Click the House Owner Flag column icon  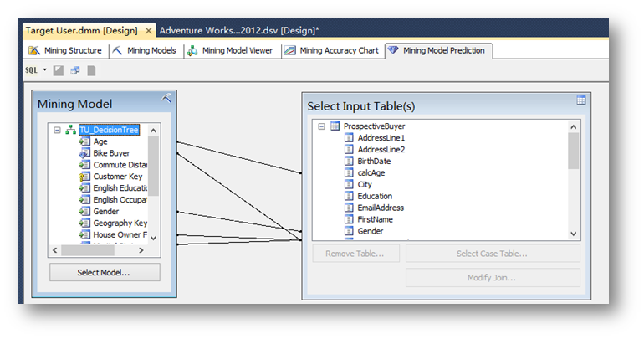coord(84,234)
